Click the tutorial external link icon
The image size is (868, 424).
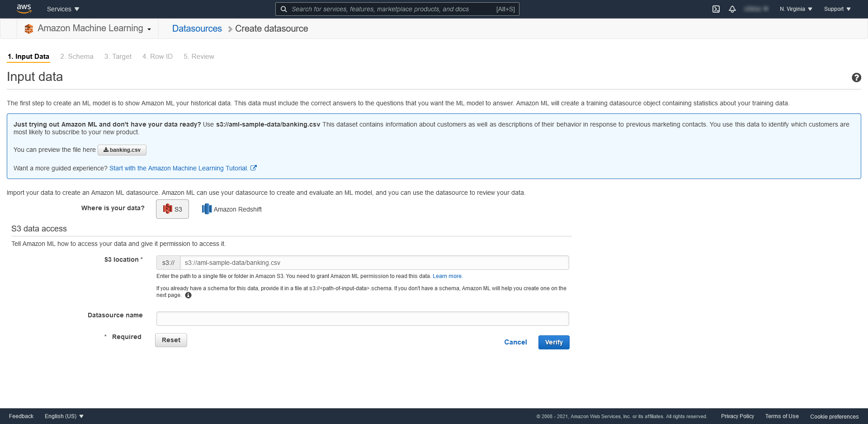(x=254, y=168)
